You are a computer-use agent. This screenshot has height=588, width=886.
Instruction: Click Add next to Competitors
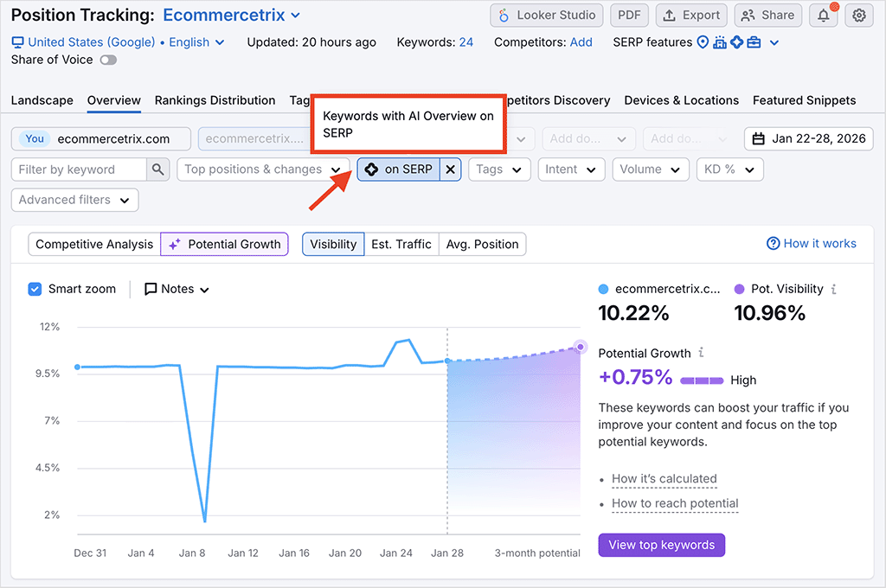pos(581,42)
